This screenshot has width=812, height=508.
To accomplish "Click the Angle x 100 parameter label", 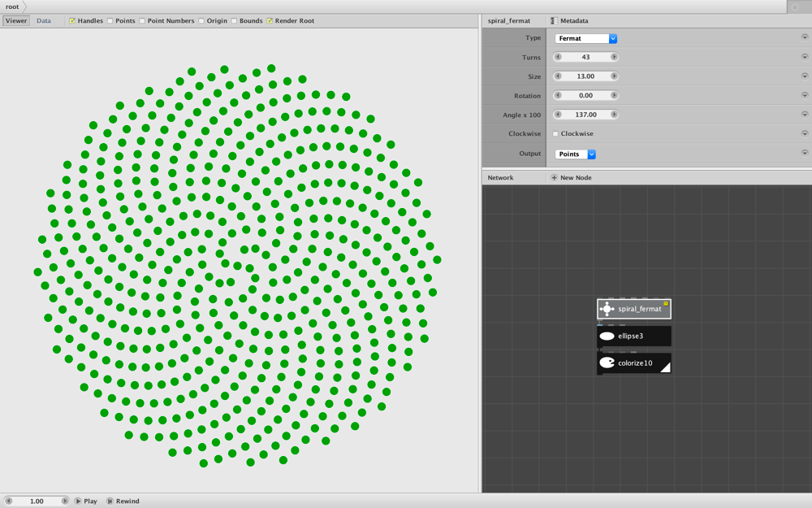I will tap(521, 115).
